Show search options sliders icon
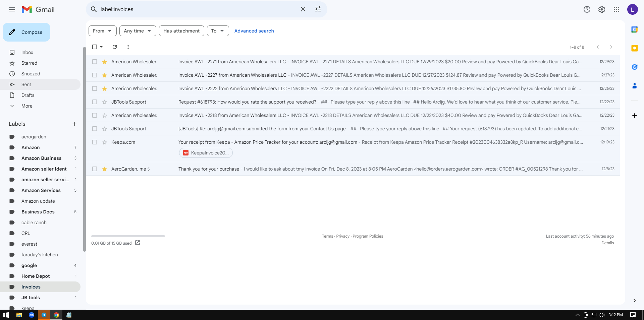This screenshot has width=644, height=320. (x=318, y=9)
